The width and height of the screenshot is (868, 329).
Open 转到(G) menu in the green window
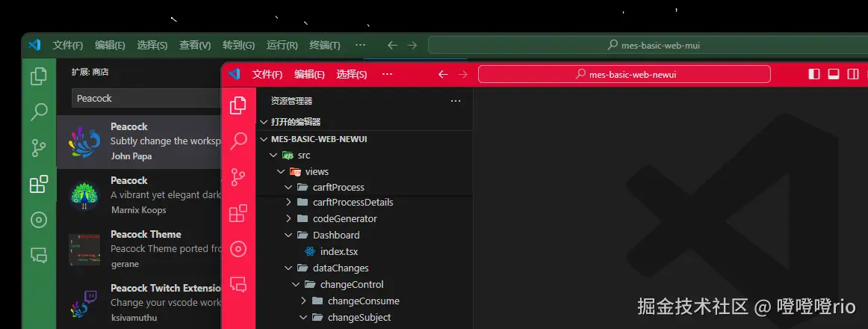click(238, 46)
